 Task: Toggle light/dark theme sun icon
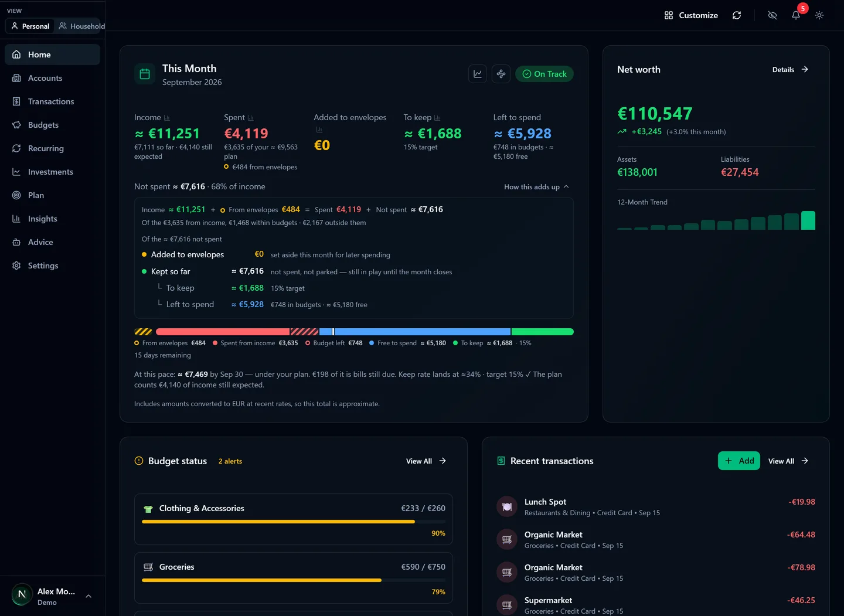pyautogui.click(x=819, y=15)
